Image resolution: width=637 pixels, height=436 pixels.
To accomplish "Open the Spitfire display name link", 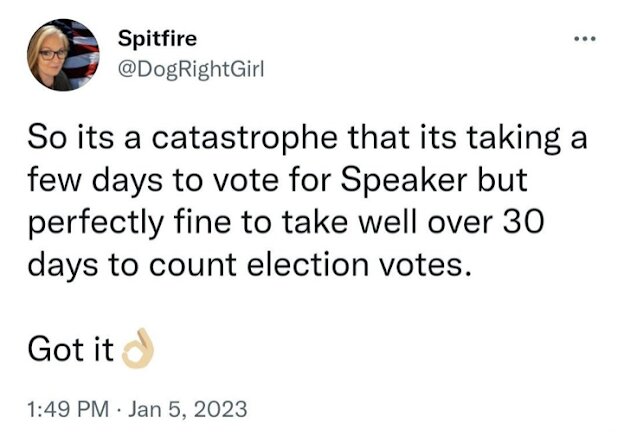I will click(x=157, y=39).
